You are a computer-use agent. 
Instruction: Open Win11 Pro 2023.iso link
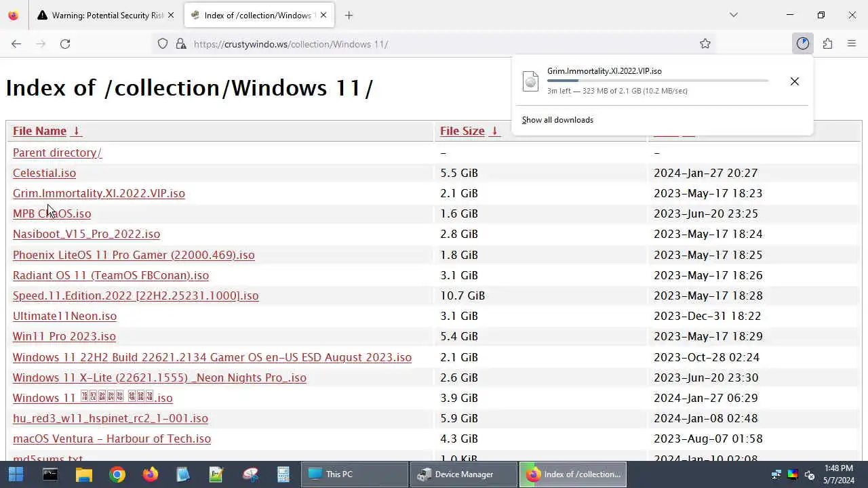tap(64, 336)
